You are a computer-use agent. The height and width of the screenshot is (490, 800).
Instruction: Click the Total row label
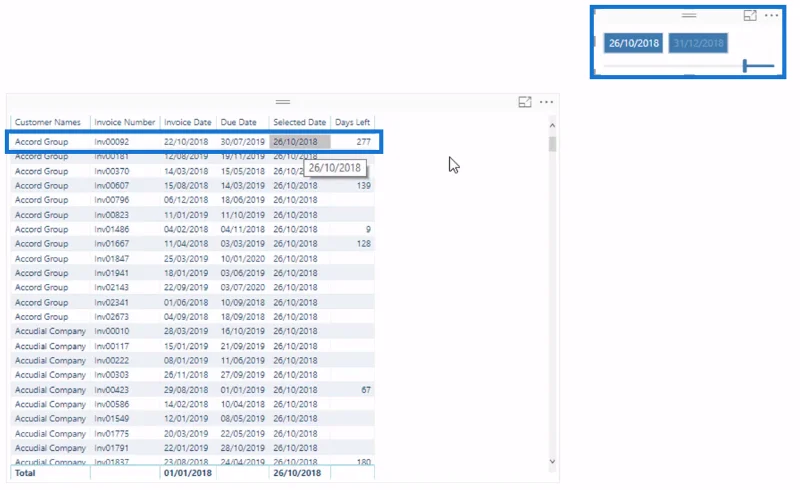point(25,473)
